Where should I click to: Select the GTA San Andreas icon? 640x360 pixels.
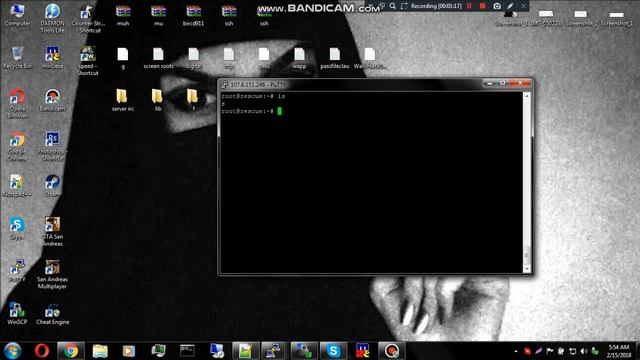click(52, 231)
